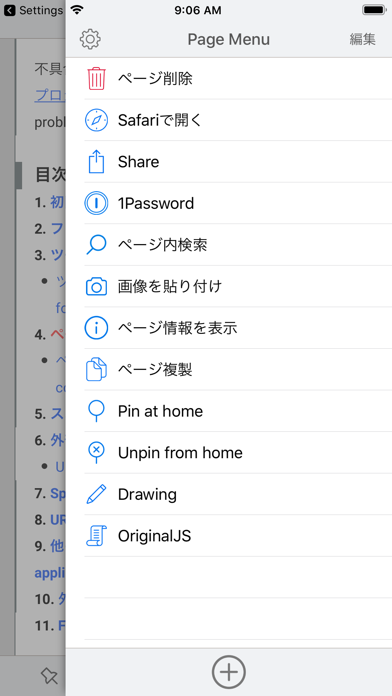The image size is (392, 696).
Task: Click the crossed pin Unpin icon
Action: coord(96,453)
